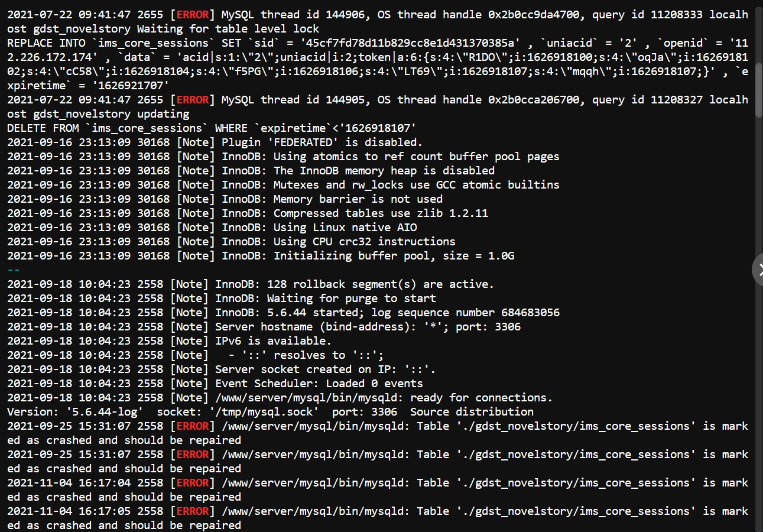Click the 'Waiting for purge to start' line
Viewport: 763px width, 532px height.
(222, 299)
